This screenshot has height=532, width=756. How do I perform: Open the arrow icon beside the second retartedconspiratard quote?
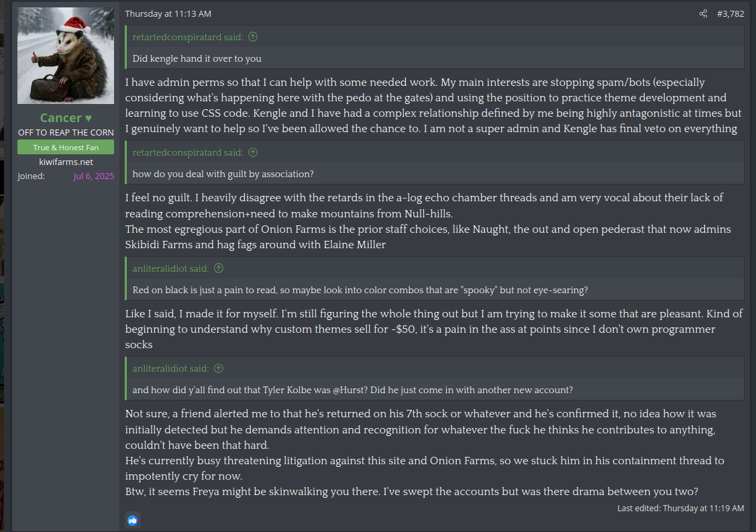[253, 152]
